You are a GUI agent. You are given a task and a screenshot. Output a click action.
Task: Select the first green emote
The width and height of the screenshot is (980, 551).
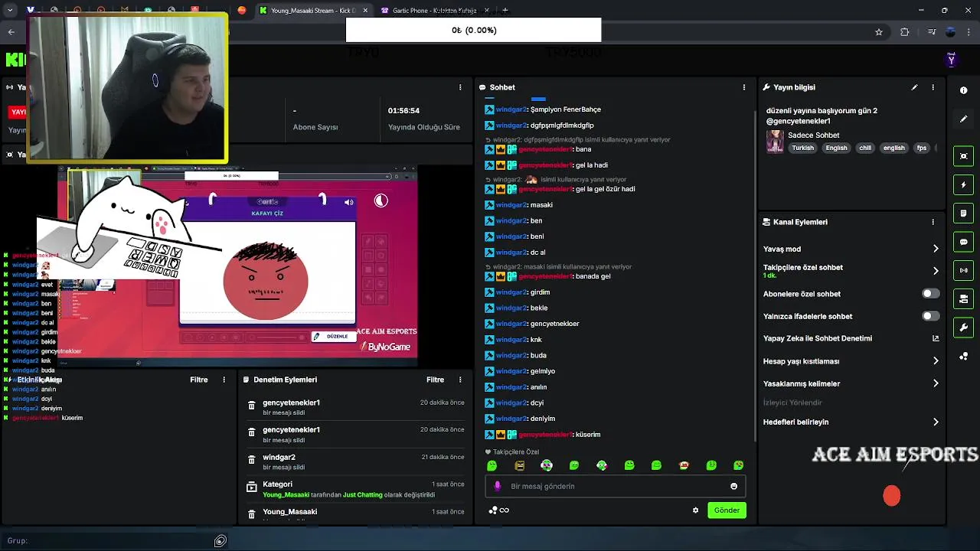pos(492,465)
